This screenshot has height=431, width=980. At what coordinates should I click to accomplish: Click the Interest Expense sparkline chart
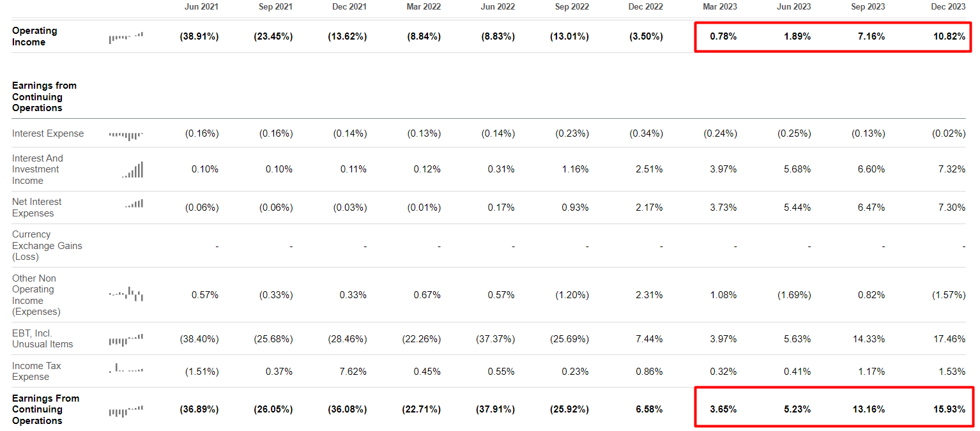[126, 135]
